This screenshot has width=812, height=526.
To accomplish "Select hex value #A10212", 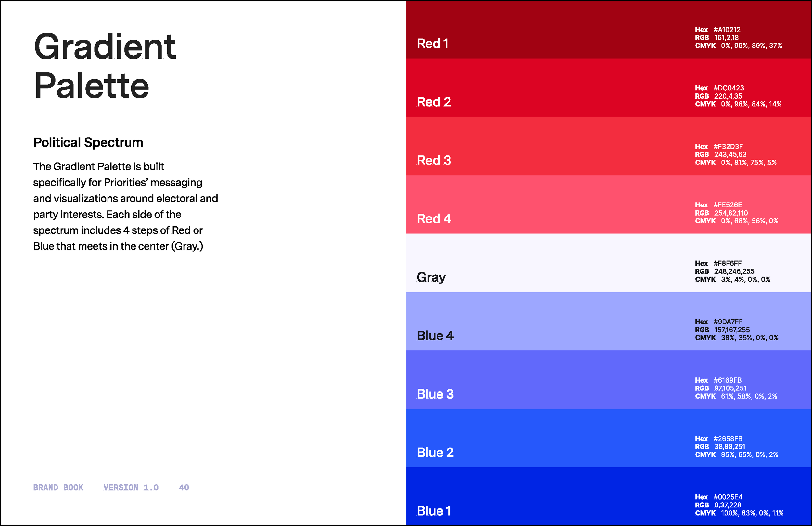I will pyautogui.click(x=727, y=30).
